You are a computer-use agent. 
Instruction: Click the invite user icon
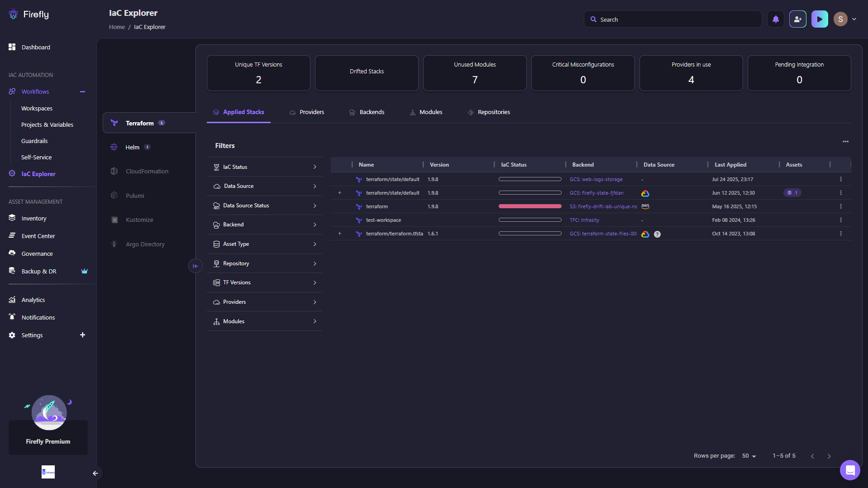(797, 19)
